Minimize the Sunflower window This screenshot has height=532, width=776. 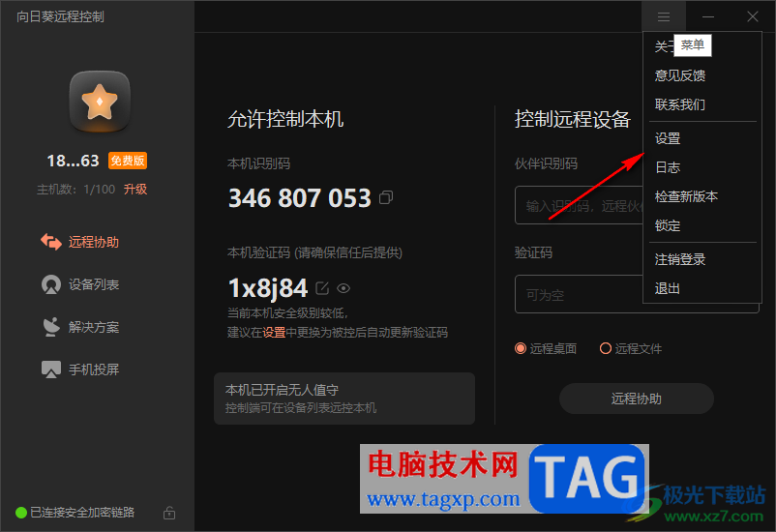coord(707,16)
